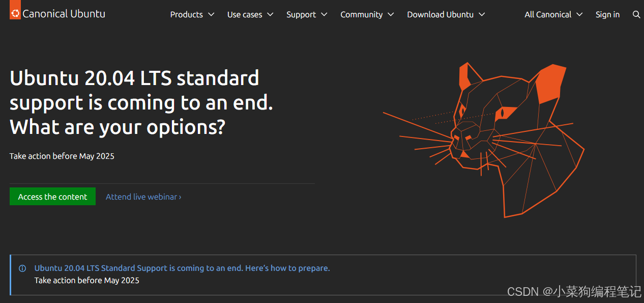Open the Products menu

pos(192,14)
